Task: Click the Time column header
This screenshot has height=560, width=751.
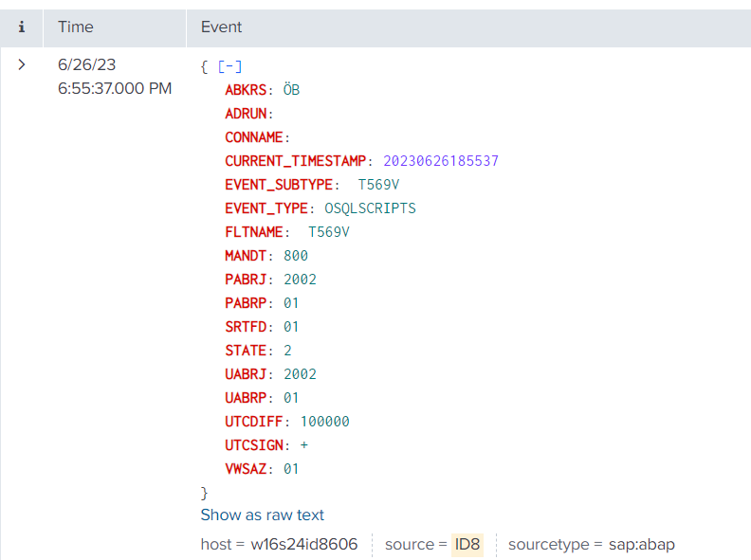Action: click(x=76, y=27)
